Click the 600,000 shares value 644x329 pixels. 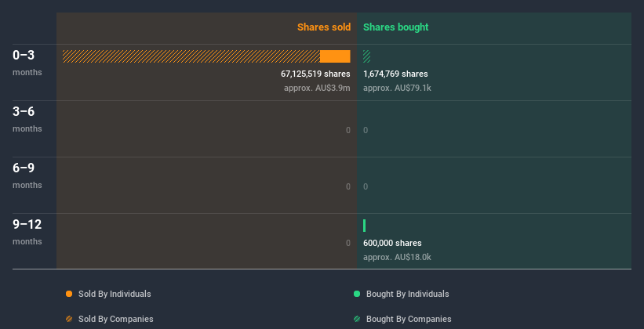point(392,243)
